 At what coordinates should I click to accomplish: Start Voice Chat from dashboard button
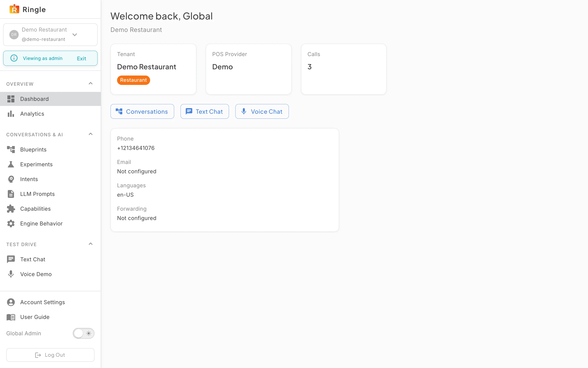[x=262, y=111]
